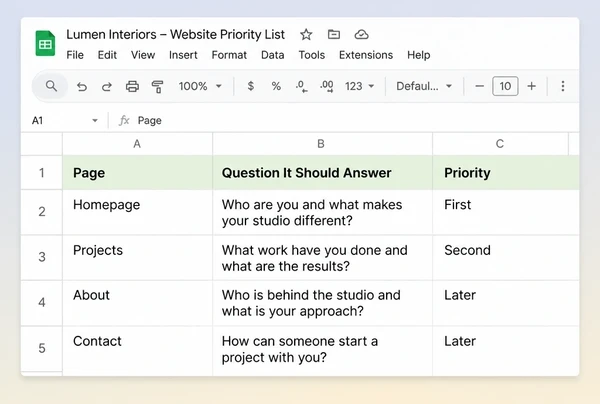Screen dimensions: 600x404
Task: Select column B header
Action: click(322, 144)
